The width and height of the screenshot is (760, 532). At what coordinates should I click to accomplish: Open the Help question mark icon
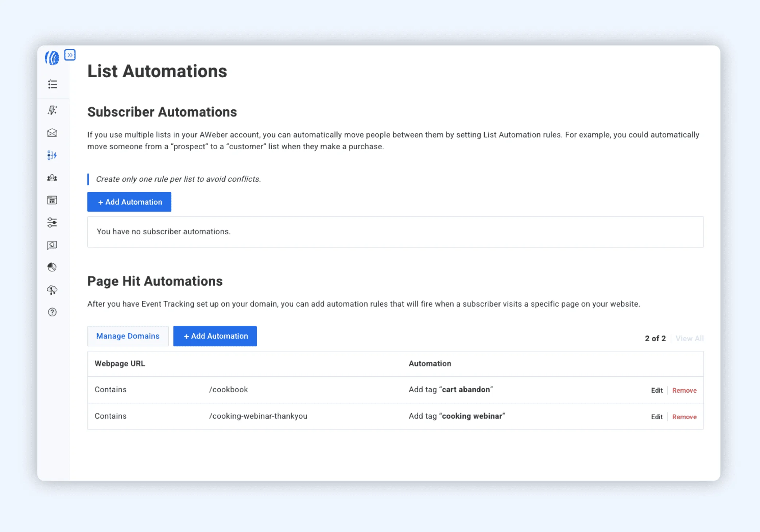point(52,312)
